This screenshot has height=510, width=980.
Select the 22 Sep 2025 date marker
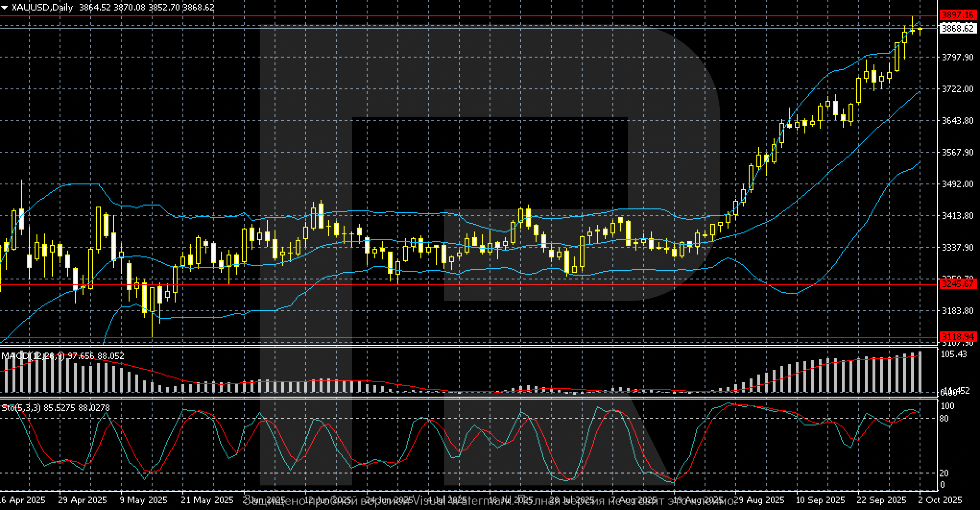pos(882,500)
